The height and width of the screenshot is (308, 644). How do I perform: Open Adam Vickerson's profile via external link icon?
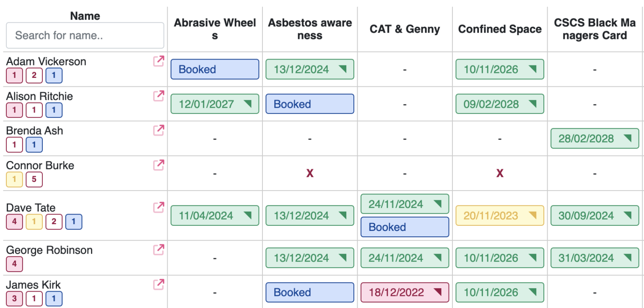tap(158, 61)
